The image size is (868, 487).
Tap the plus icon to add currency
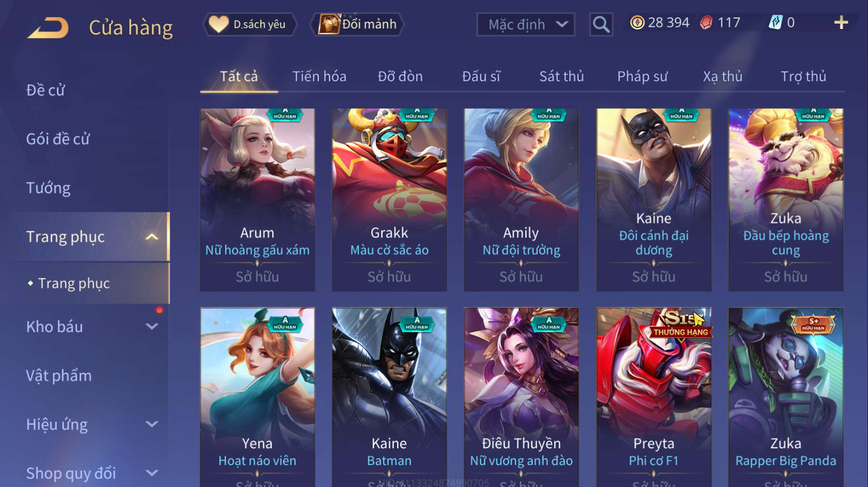click(841, 22)
